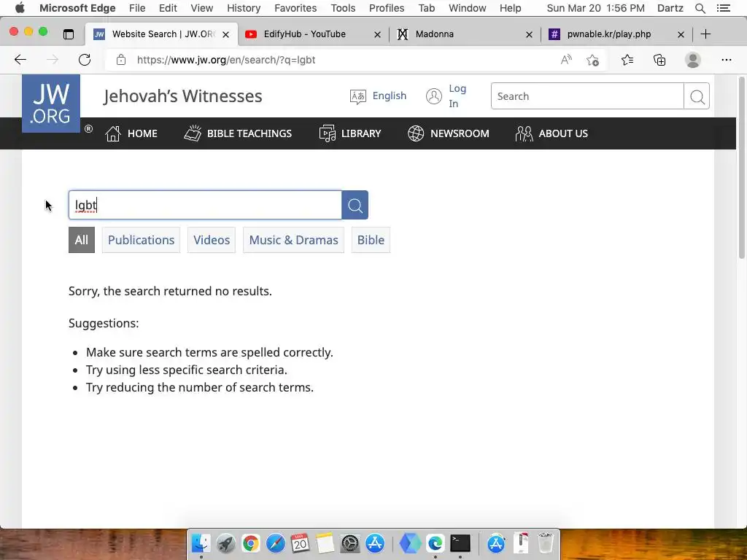The height and width of the screenshot is (560, 747).
Task: Open the Favorites list icon
Action: [x=627, y=60]
